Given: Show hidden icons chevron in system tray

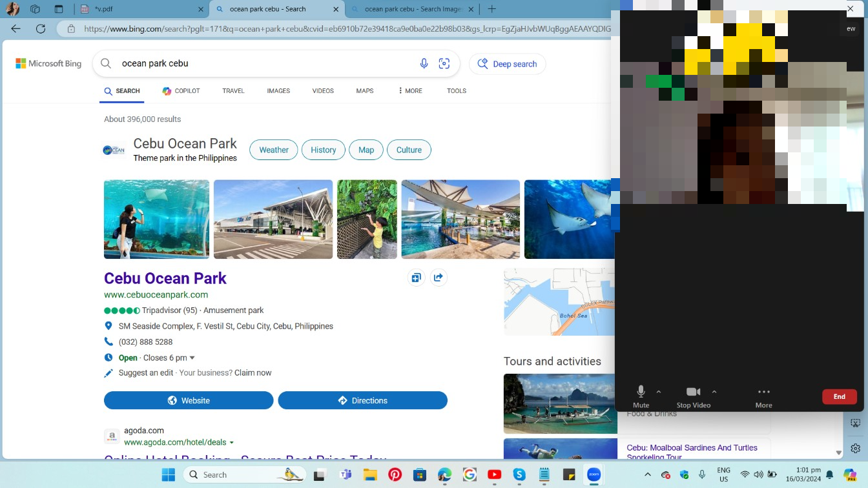Looking at the screenshot, I should (648, 474).
